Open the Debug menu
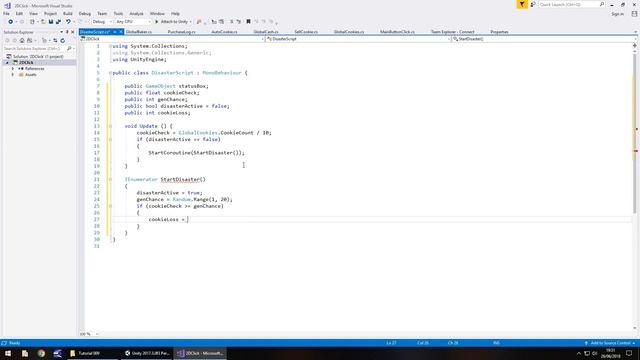Screen dimensions: 640x360 click(x=84, y=14)
